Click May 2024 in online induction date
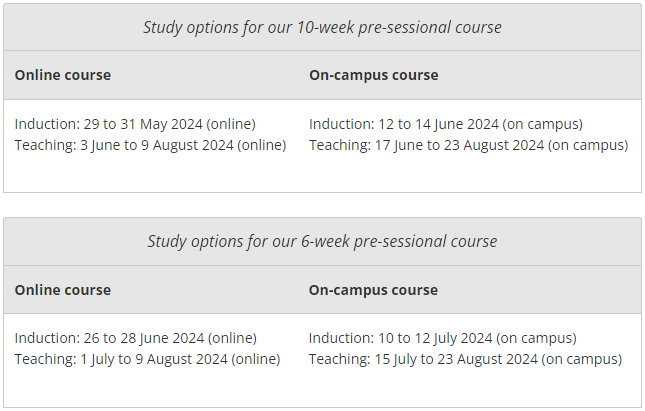Viewport: 645px width, 411px height. click(x=171, y=124)
